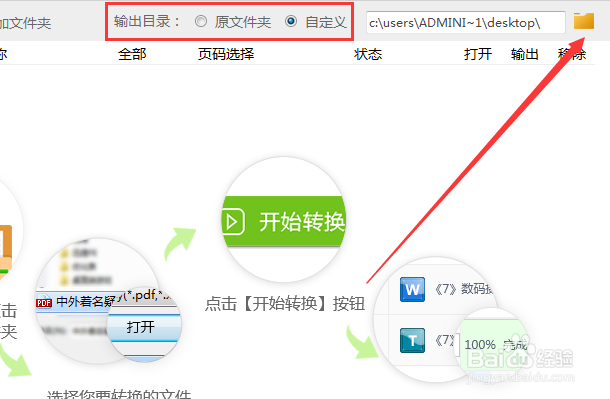Click the 打开 column header
This screenshot has height=399, width=610.
point(478,54)
